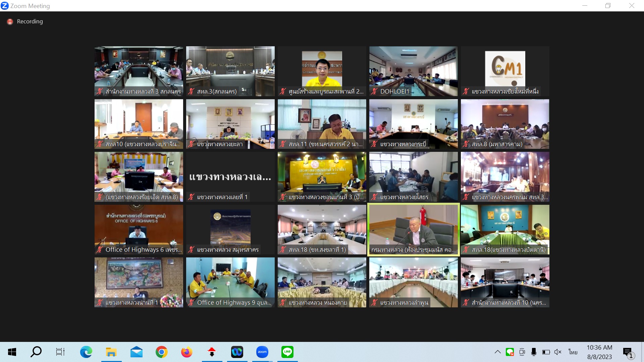Expand hidden system tray icons chevron
The image size is (644, 362).
(498, 352)
